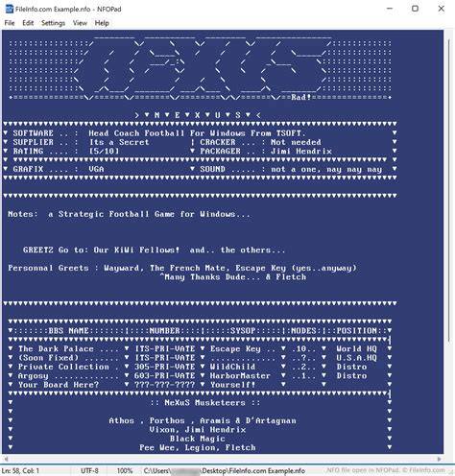Click the 'GREETZ Go to:' line

coord(154,250)
